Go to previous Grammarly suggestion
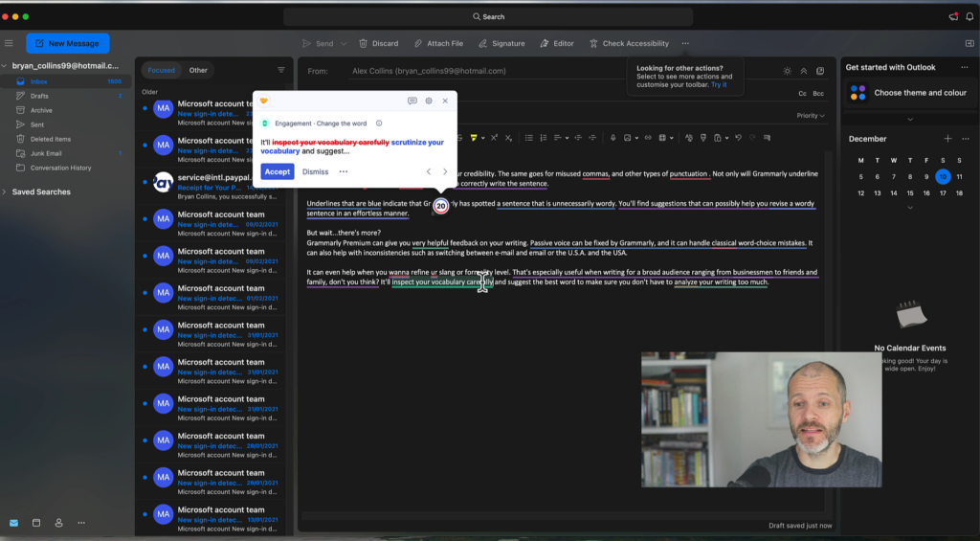The image size is (980, 541). pyautogui.click(x=429, y=171)
